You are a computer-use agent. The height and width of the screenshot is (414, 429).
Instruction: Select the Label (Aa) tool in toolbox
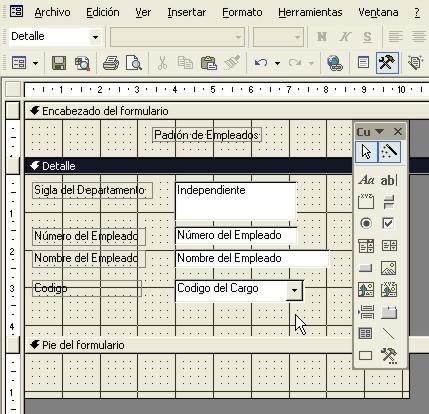click(x=366, y=180)
